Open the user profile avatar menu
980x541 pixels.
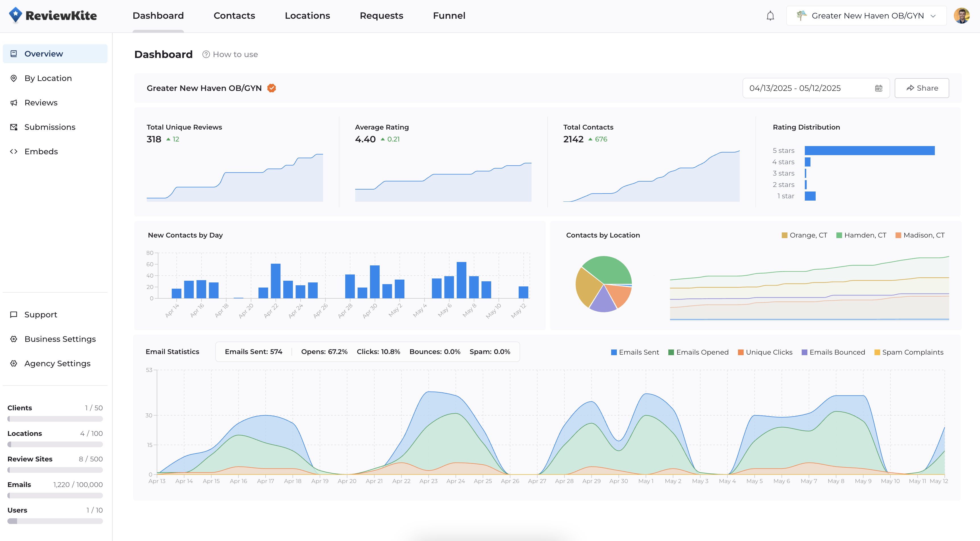(961, 16)
